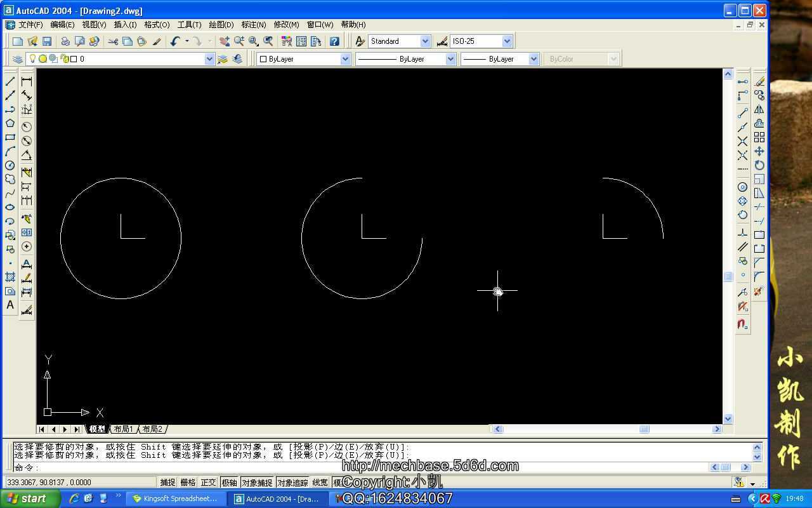812x508 pixels.
Task: Click the Center Mark dimension tool
Action: pyautogui.click(x=27, y=246)
